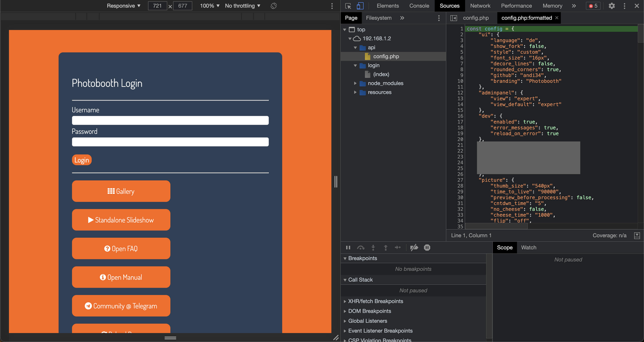Open the Responsive device dropdown
Screen dimensions: 644x342
pos(123,6)
